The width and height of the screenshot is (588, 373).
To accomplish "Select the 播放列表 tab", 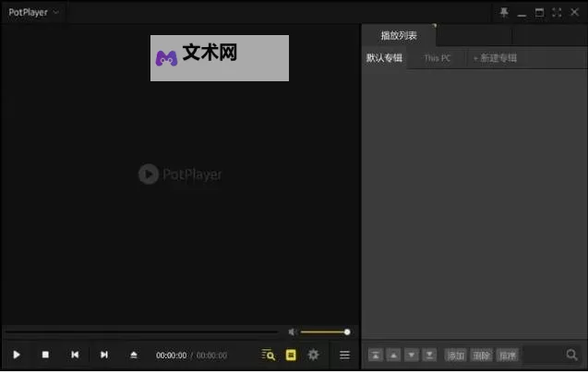I will point(399,35).
